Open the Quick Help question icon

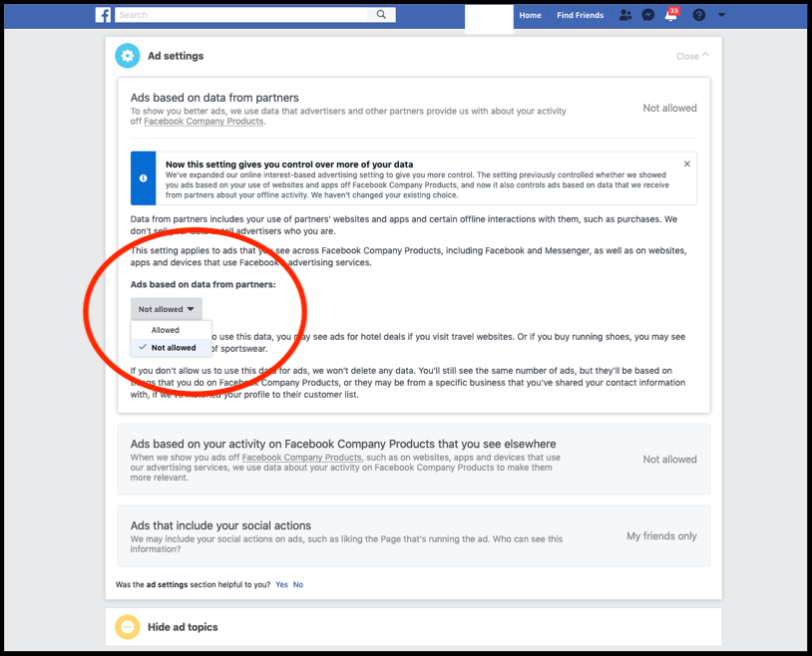[x=699, y=15]
